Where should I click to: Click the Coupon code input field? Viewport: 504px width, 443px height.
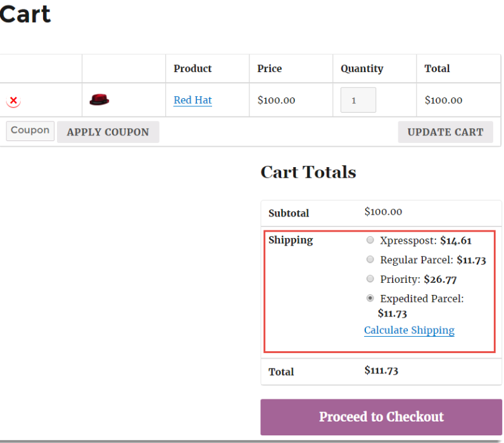point(30,130)
